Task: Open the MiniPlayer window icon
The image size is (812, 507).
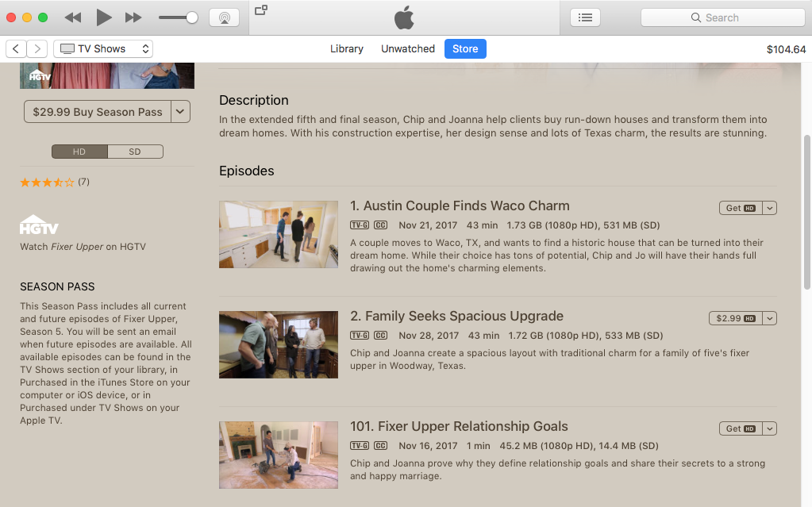Action: coord(260,10)
